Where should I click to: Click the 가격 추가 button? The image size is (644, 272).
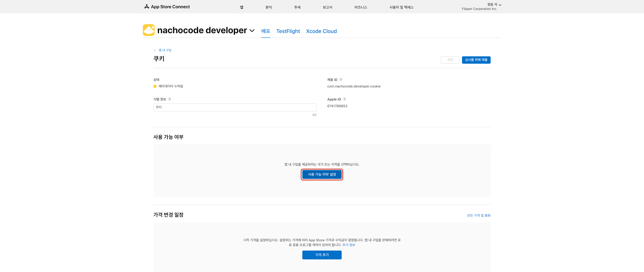coord(322,255)
